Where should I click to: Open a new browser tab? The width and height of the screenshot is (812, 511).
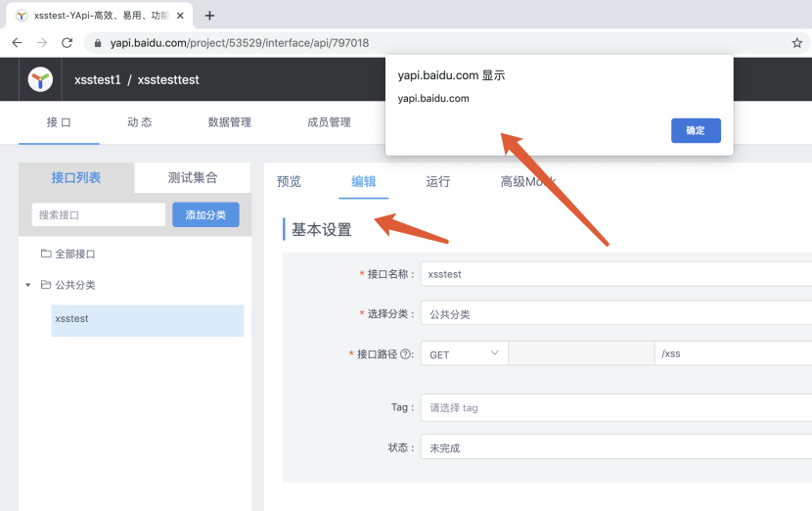click(209, 16)
